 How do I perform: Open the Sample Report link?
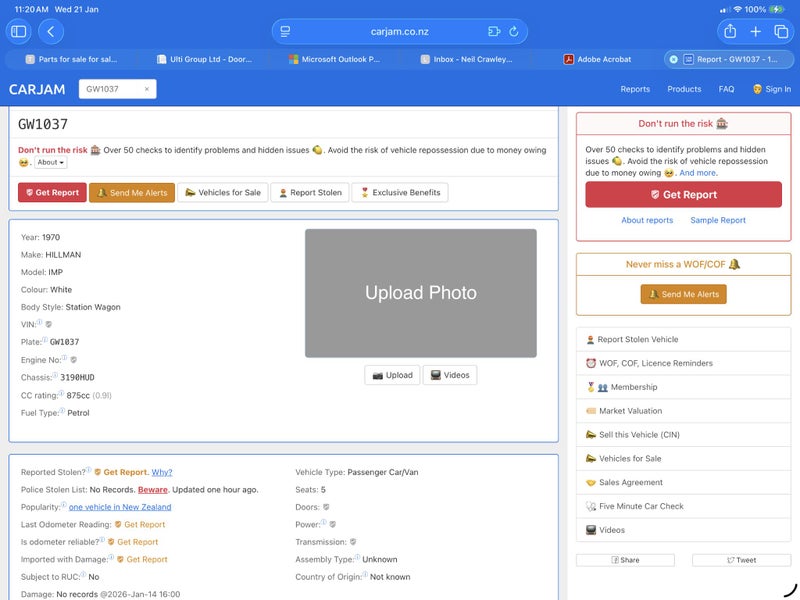(717, 220)
